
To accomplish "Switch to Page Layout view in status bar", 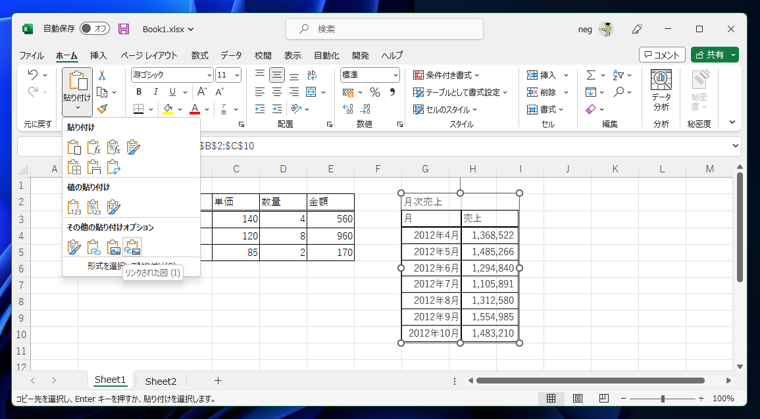I will click(x=578, y=399).
